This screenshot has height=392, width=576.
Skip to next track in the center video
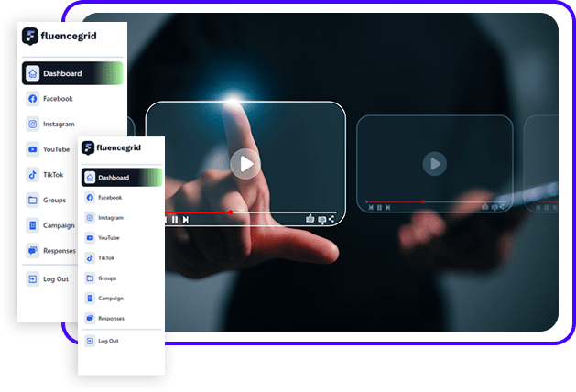186,220
